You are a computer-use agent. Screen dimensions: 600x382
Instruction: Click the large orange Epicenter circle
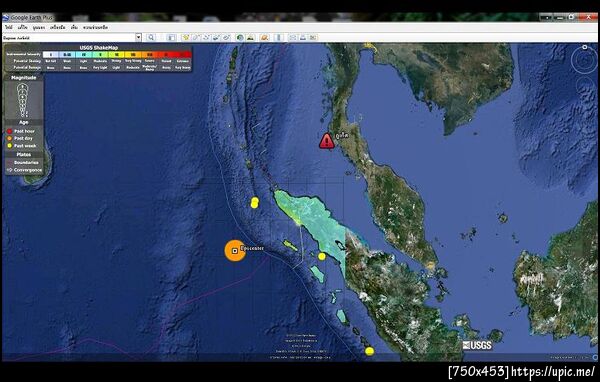[x=235, y=251]
